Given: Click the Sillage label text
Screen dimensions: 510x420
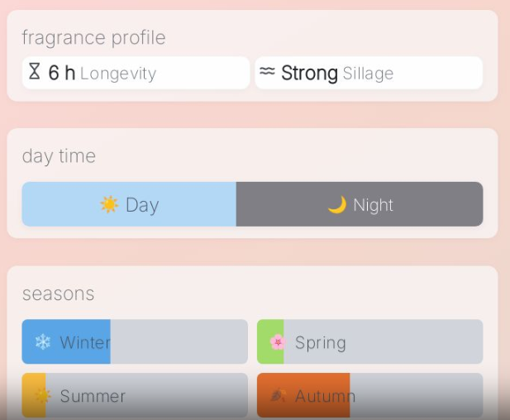Looking at the screenshot, I should pos(368,74).
